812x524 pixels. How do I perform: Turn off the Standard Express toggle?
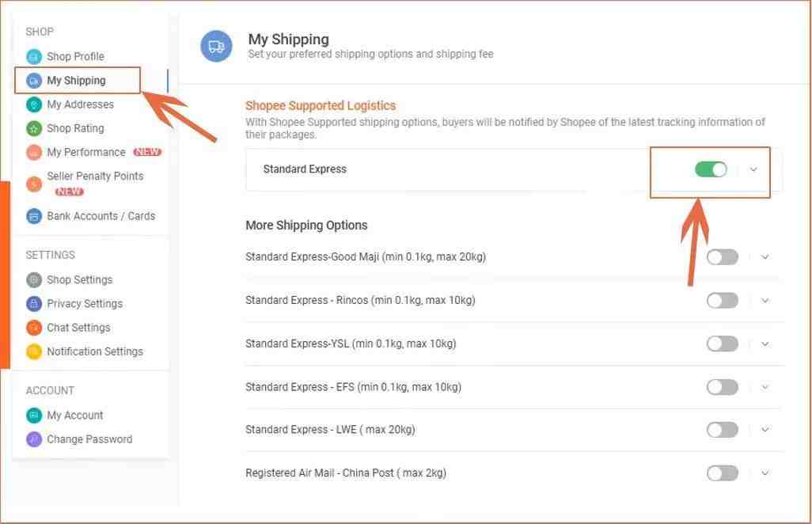pos(711,169)
